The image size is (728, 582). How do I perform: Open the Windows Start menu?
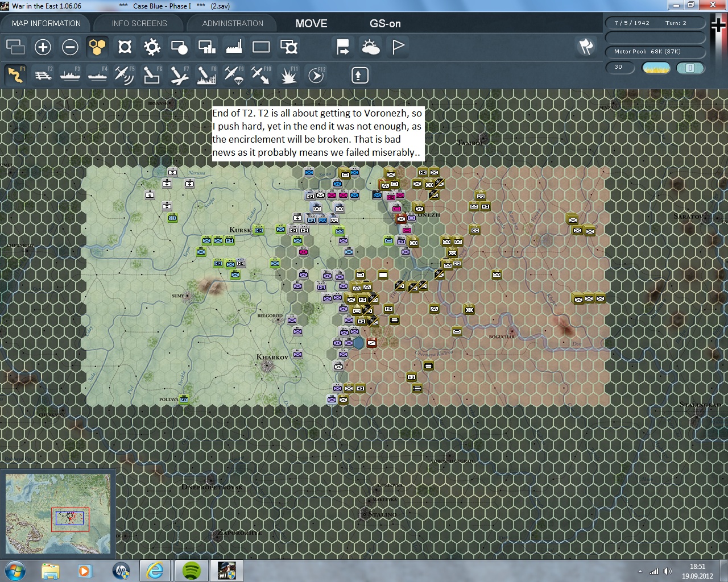tap(15, 570)
